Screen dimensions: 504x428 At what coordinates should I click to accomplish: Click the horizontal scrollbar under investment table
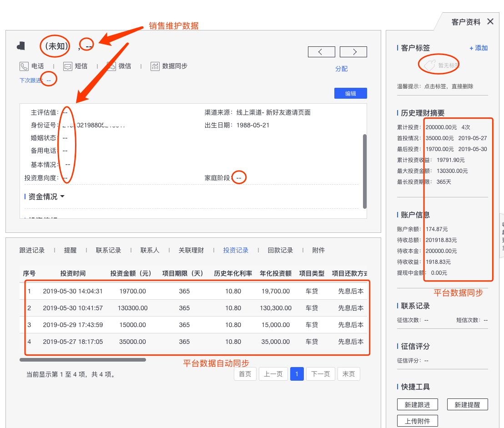(x=83, y=360)
